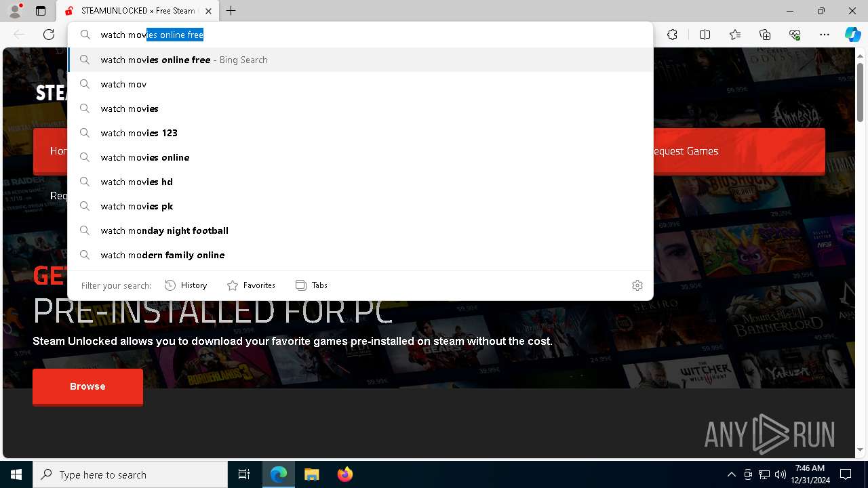This screenshot has height=488, width=868.
Task: Open the clock showing 7:46 AM
Action: (x=810, y=474)
